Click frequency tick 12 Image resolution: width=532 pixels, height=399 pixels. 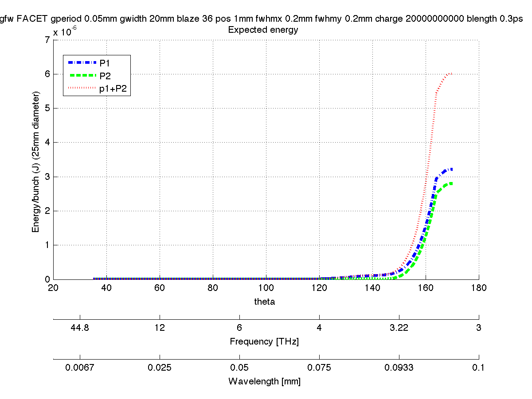pos(160,328)
